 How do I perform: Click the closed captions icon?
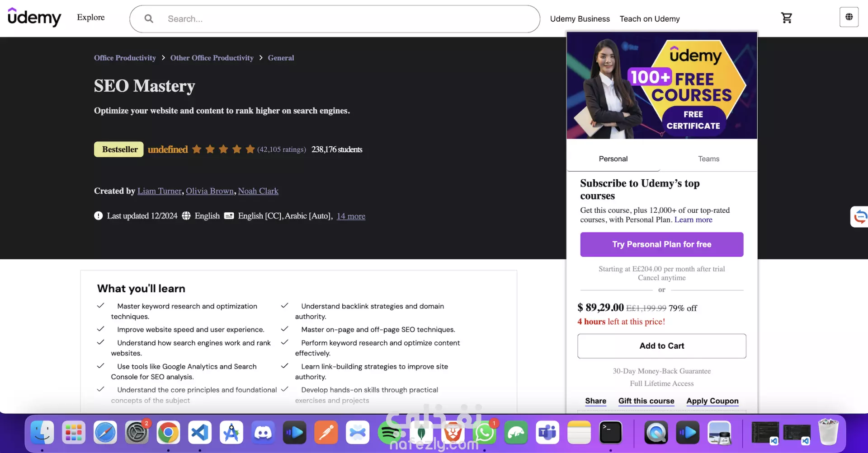coord(229,216)
